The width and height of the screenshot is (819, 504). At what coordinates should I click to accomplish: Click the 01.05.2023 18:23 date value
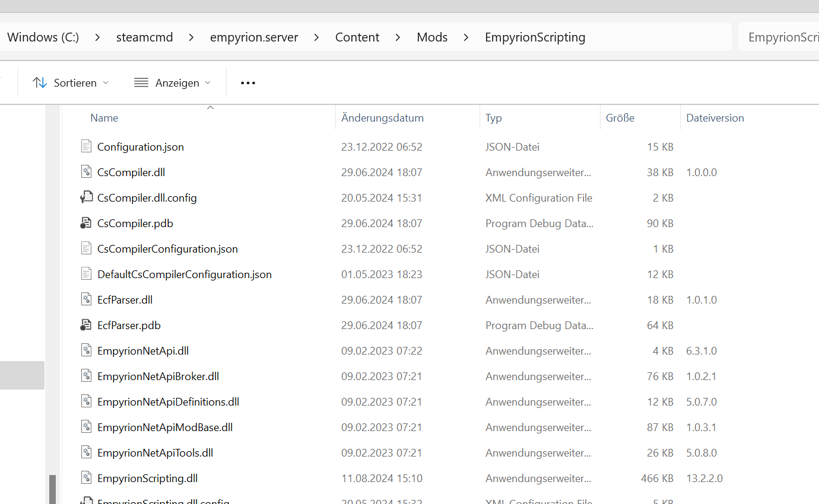point(382,274)
